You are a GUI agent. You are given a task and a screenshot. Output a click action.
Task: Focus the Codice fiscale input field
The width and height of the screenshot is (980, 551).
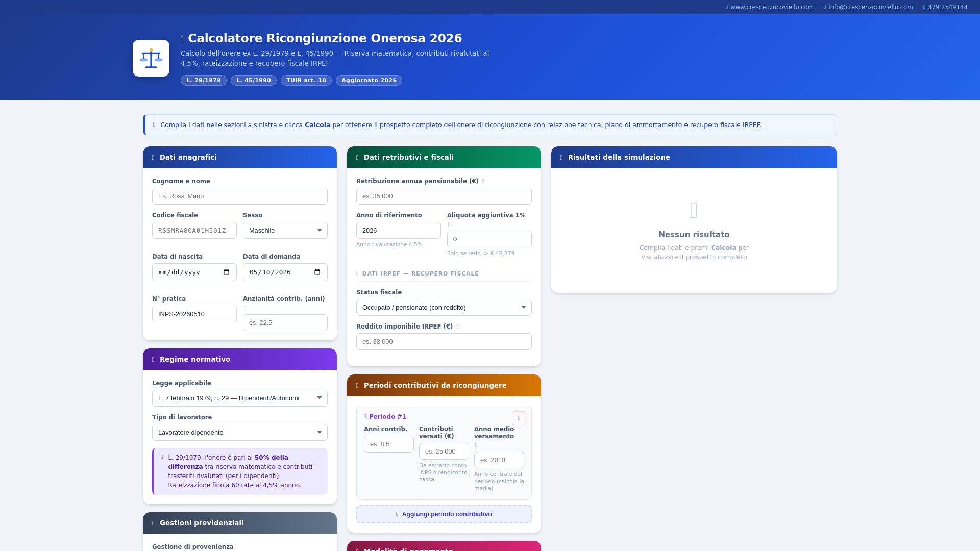194,231
